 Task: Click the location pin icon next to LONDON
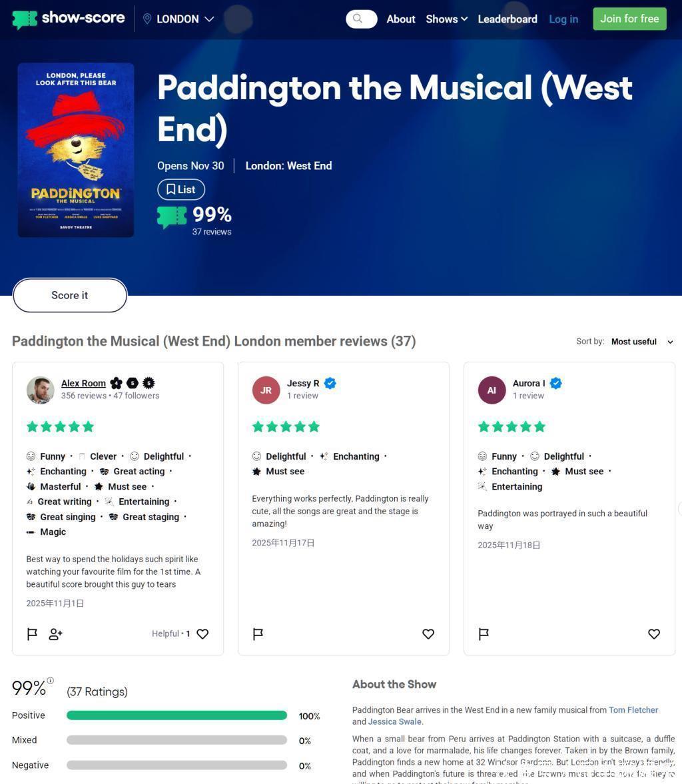147,19
